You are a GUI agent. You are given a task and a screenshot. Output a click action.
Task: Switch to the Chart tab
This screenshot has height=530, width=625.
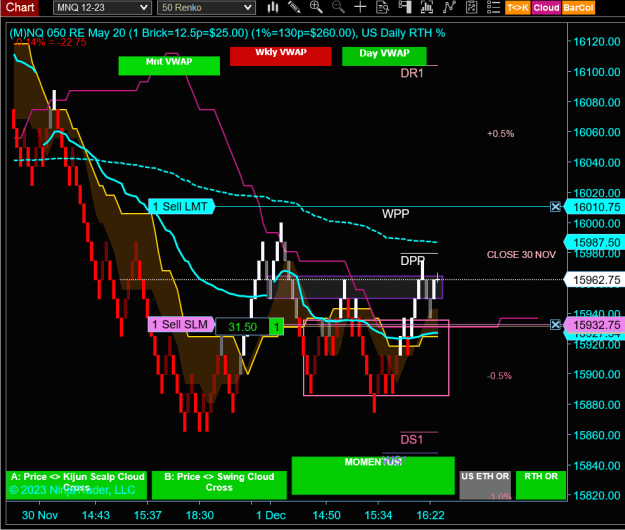coord(20,8)
